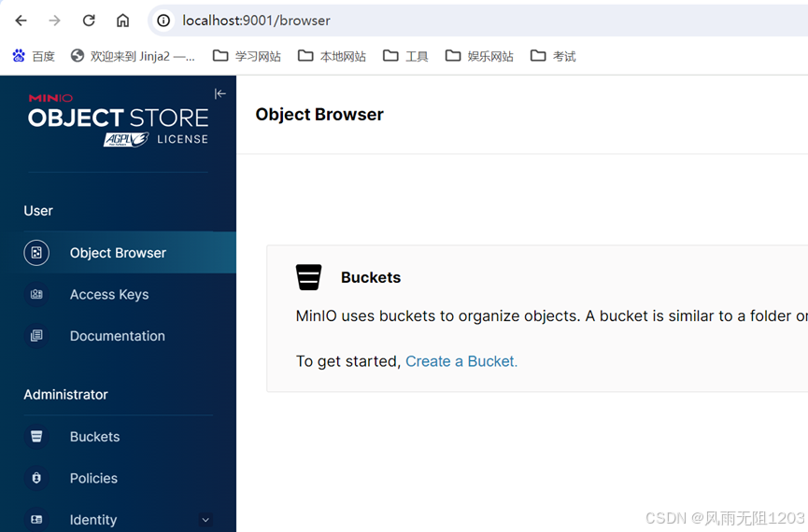This screenshot has width=808, height=532.
Task: Open the 百度 bookmark
Action: [x=34, y=56]
